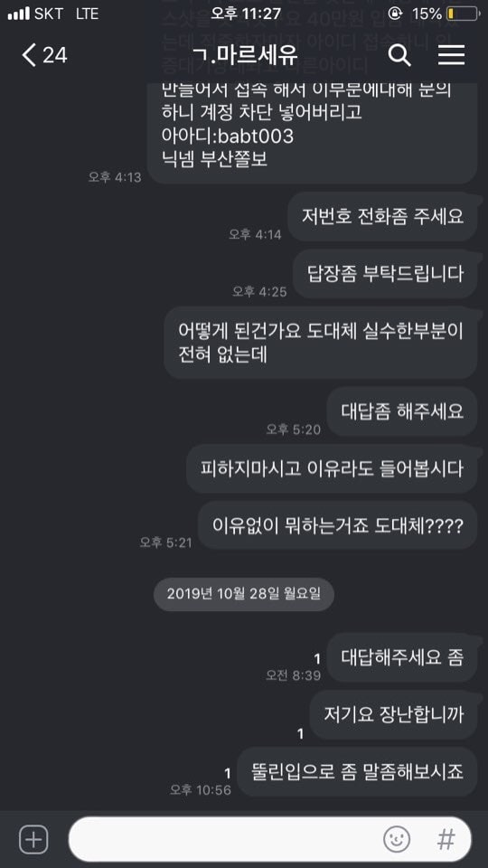The image size is (488, 868).
Task: Open the hamburger chat menu
Action: [452, 55]
